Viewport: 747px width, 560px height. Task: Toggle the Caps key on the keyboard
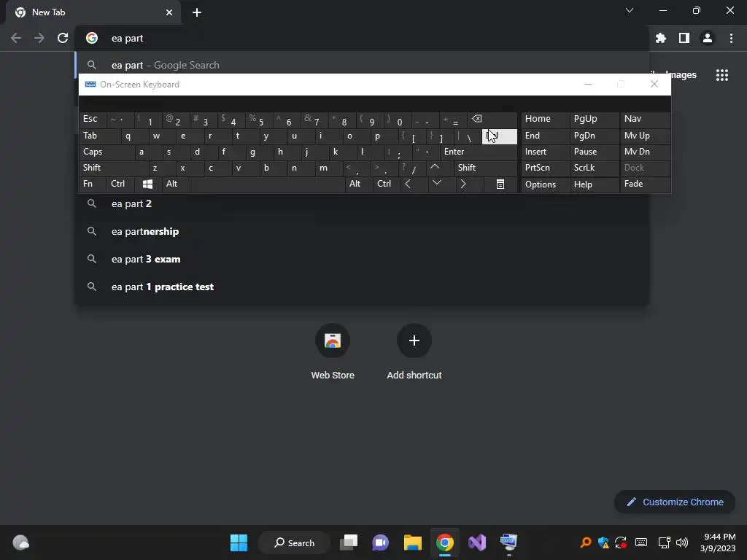point(107,152)
